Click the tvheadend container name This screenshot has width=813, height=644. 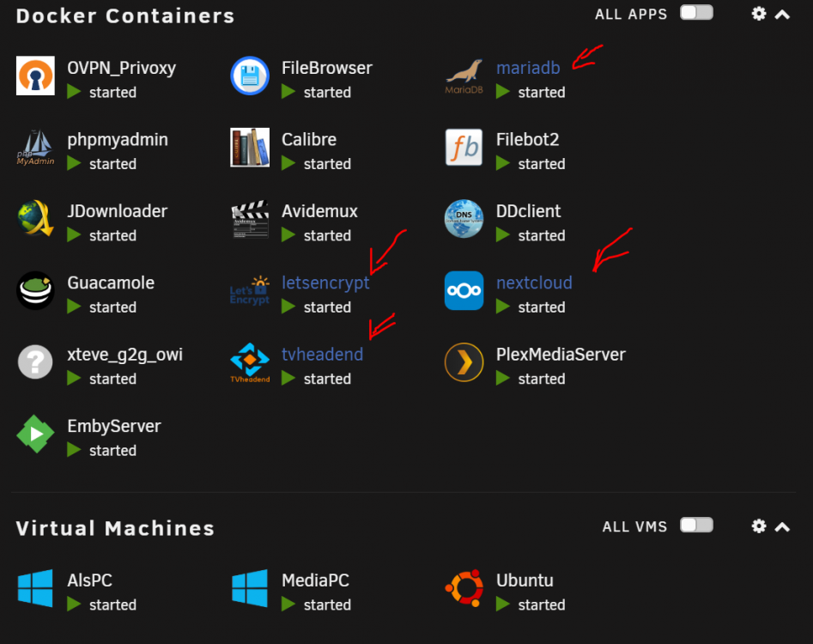322,354
